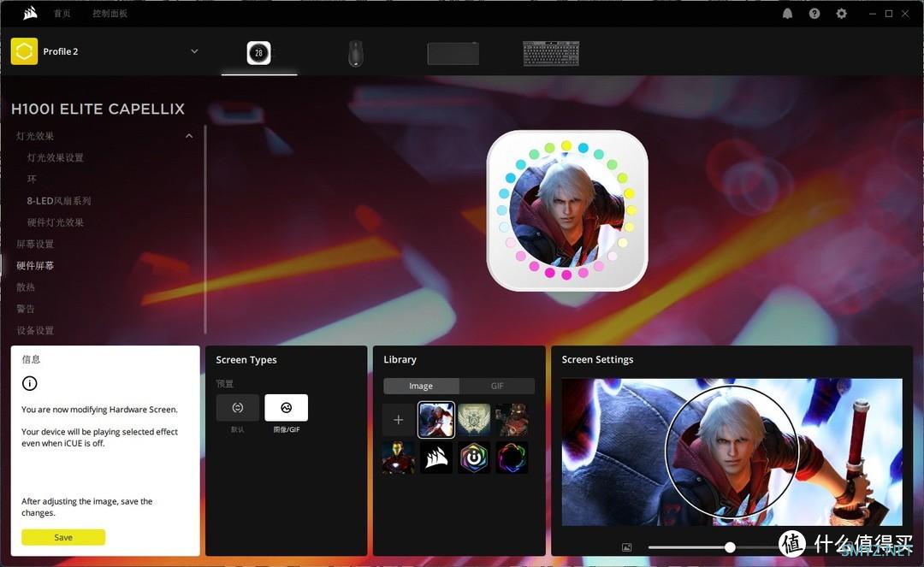Open 灯光效果 in the sidebar
Viewport: 924px width, 567px height.
tap(35, 136)
